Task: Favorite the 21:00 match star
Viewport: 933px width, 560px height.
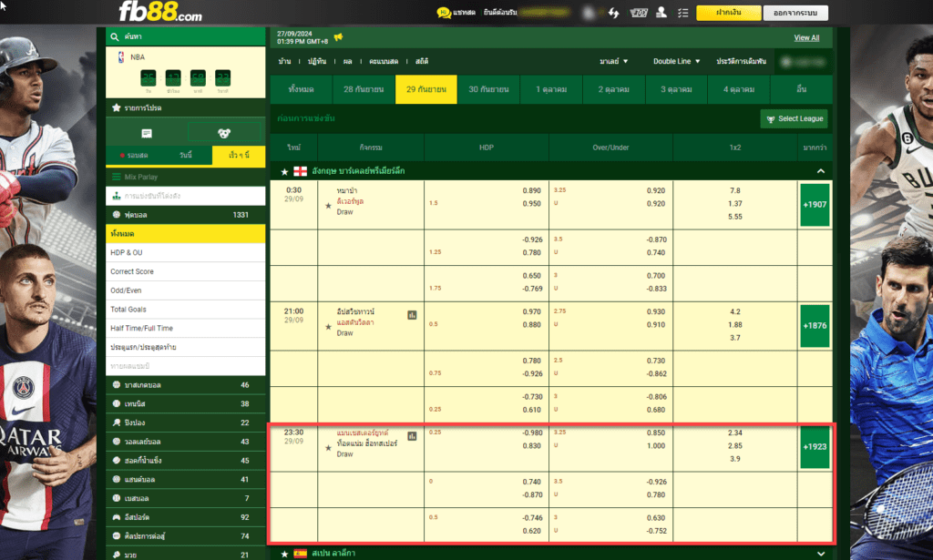Action: point(328,327)
